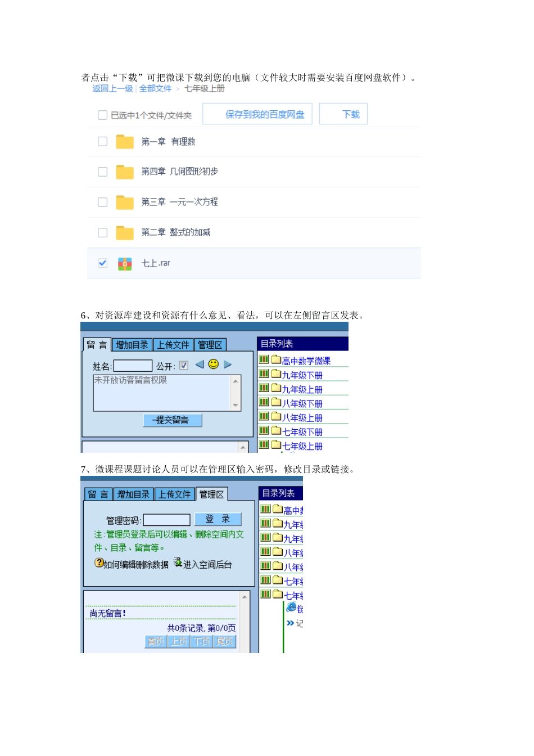Screen dimensions: 534x756
Task: Click the question mark icon before 如何编辑删除数据
Action: tap(99, 562)
